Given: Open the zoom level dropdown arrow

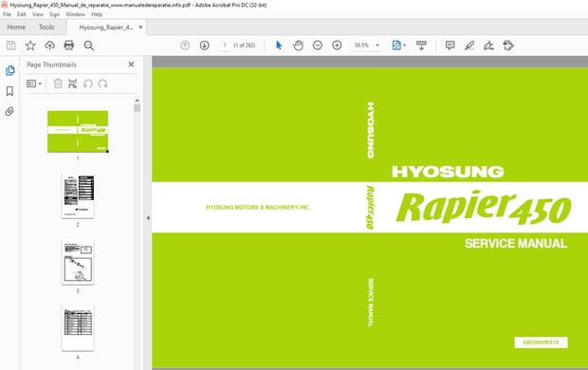Looking at the screenshot, I should 377,46.
